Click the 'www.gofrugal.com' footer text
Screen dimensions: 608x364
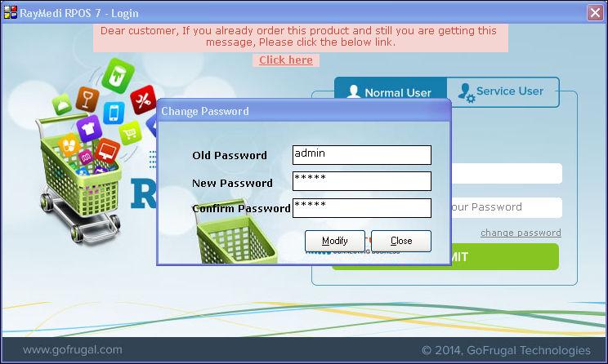tap(73, 349)
